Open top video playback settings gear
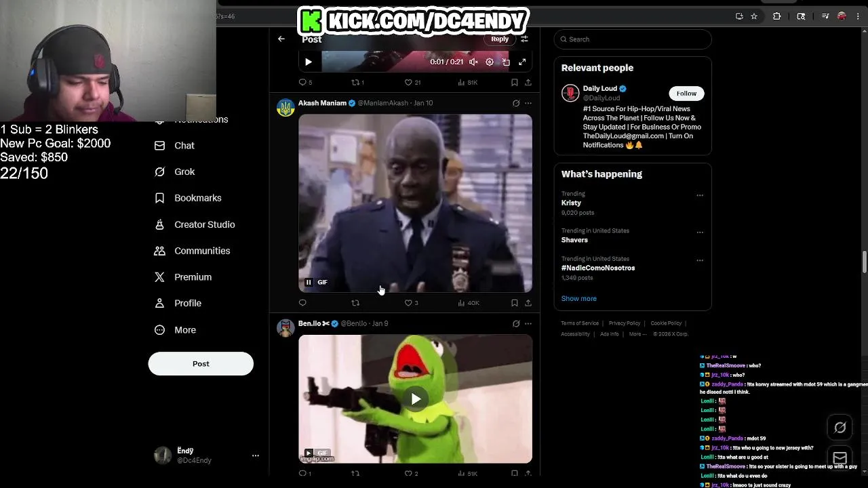Viewport: 868px width, 488px height. pos(490,62)
